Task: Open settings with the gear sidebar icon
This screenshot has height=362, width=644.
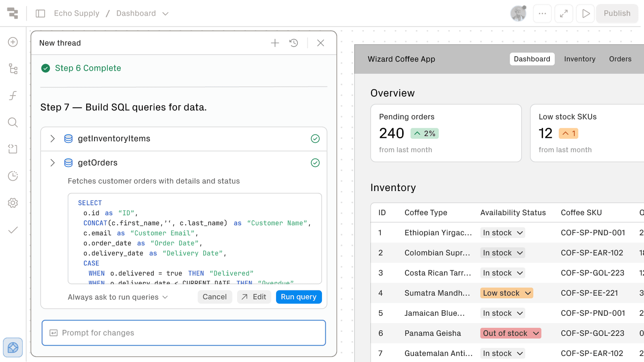Action: click(13, 203)
